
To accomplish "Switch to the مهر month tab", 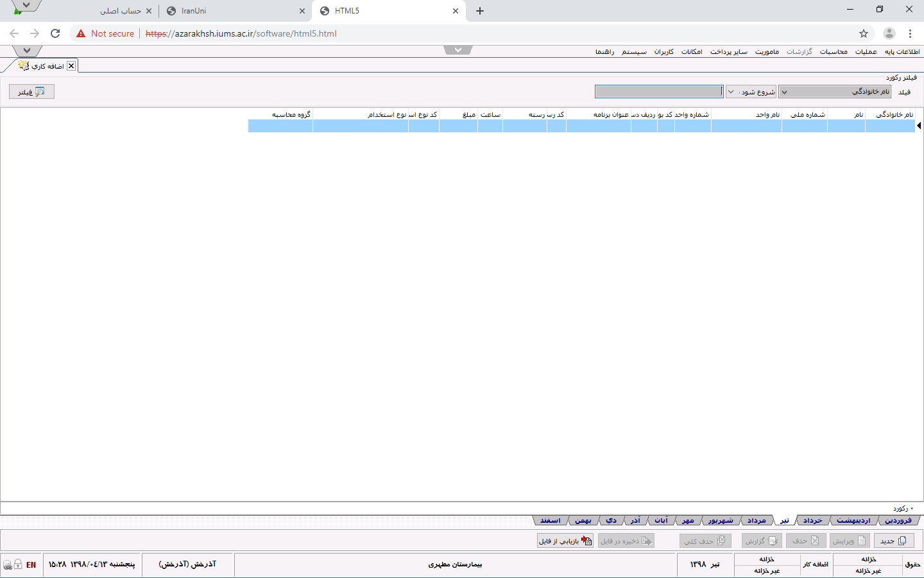I will pos(688,520).
